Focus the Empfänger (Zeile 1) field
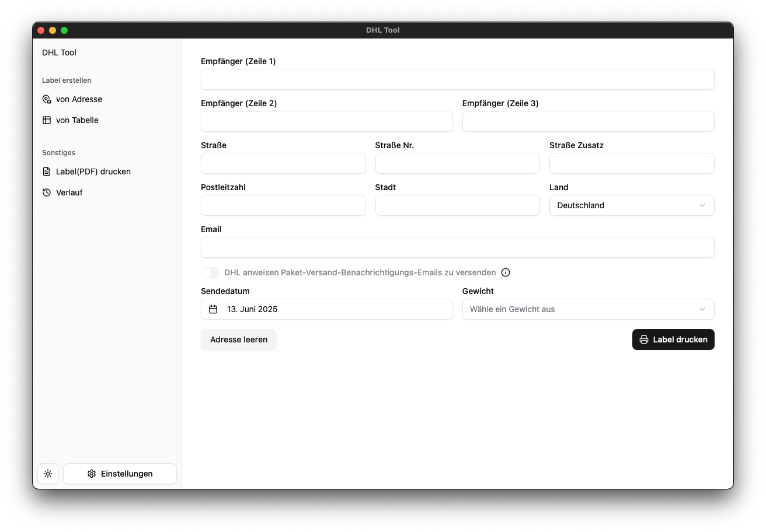Viewport: 766px width, 532px height. pos(458,79)
